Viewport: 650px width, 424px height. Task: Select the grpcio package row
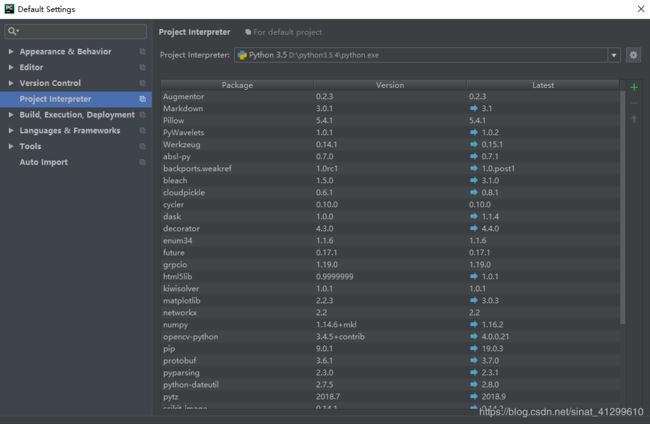coord(390,264)
